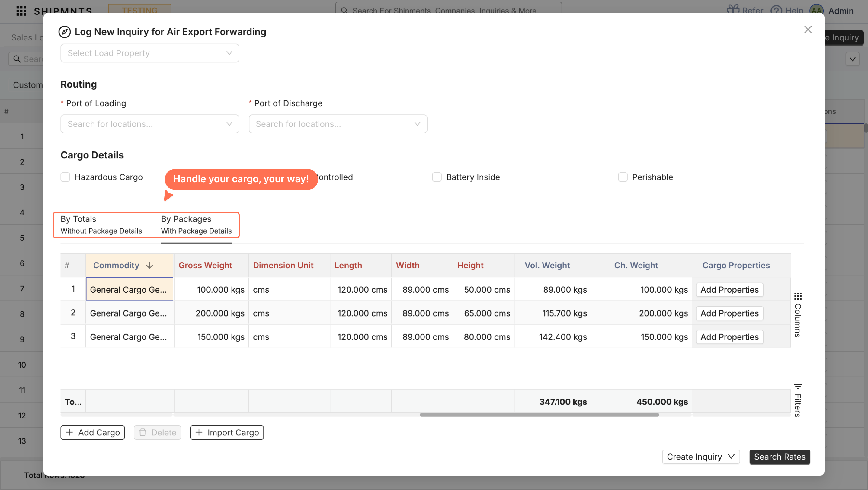Click the Dimension Unit column header

point(289,266)
